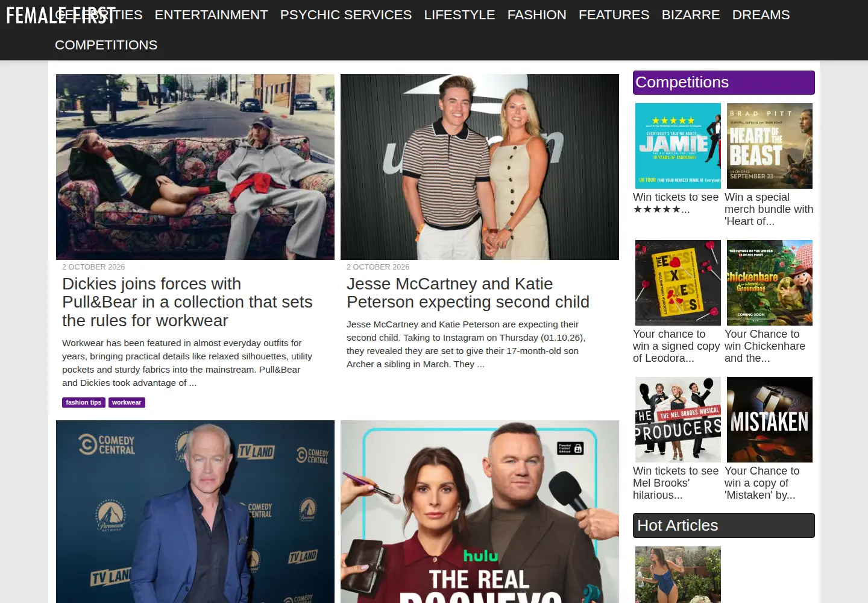Go to the Lifestyle section

coord(459,15)
